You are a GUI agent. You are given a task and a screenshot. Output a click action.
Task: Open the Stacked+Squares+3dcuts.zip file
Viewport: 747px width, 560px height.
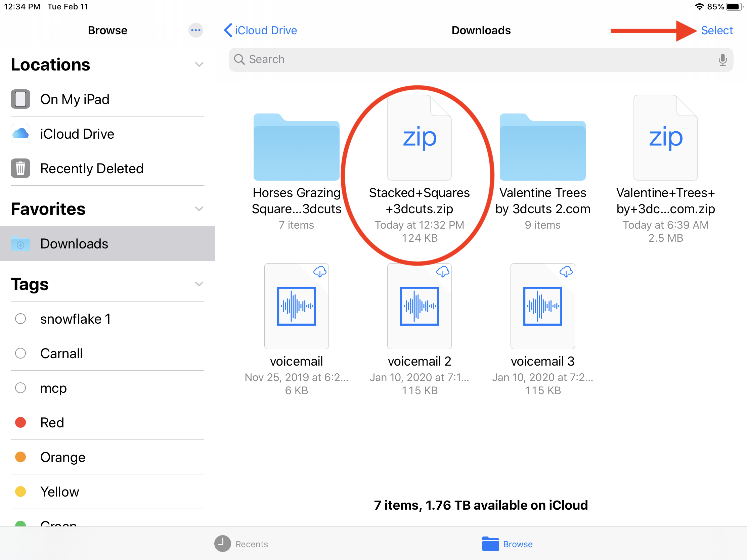(419, 138)
